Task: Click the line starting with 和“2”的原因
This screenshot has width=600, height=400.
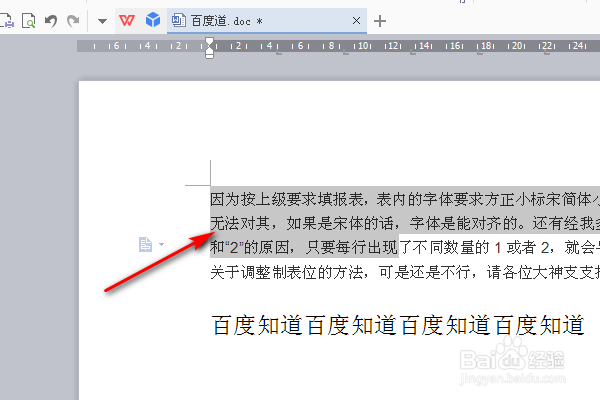Action: (405, 248)
